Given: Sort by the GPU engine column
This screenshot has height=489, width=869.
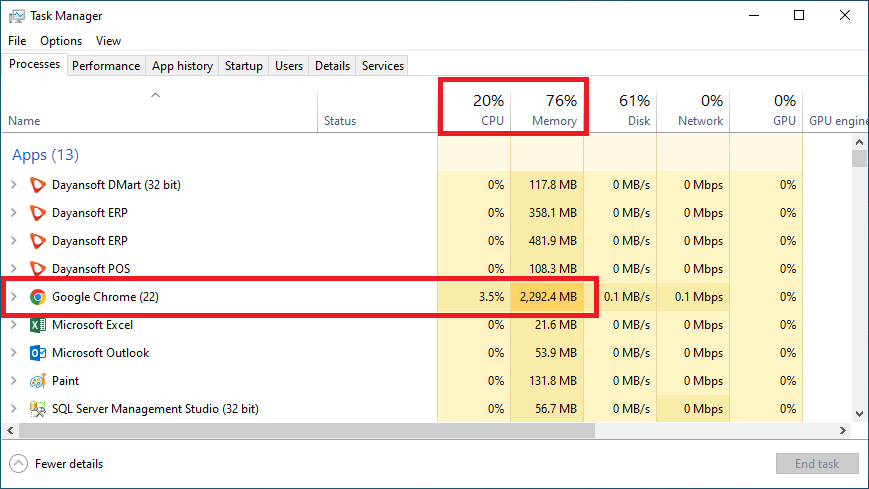Looking at the screenshot, I should pyautogui.click(x=836, y=110).
